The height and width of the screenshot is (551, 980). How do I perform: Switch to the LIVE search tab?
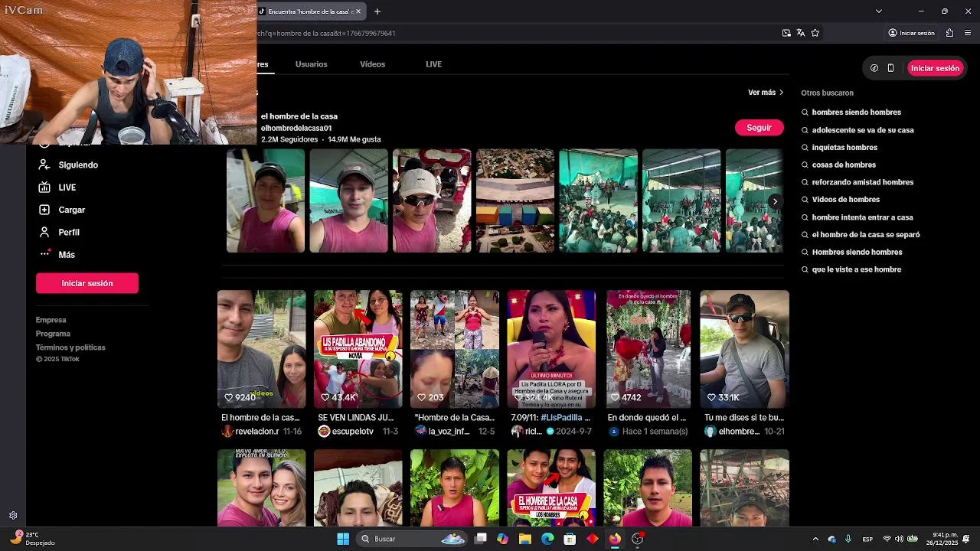[x=433, y=64]
